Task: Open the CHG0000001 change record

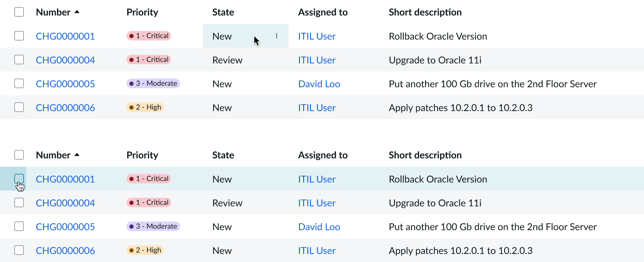Action: pyautogui.click(x=65, y=36)
